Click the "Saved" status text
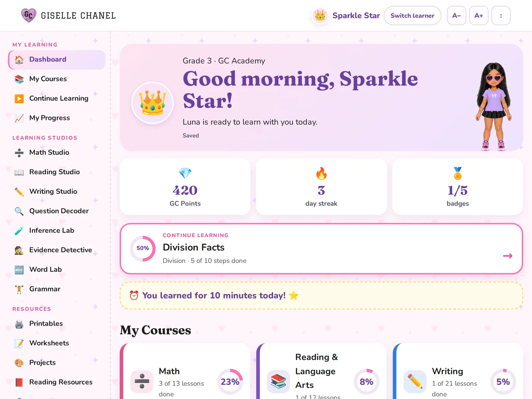 coord(191,136)
